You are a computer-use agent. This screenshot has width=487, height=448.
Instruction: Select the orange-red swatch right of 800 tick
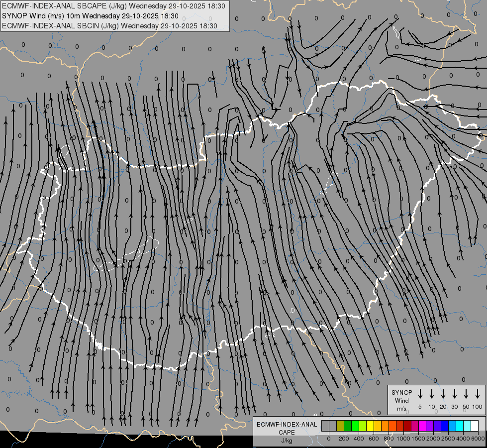[392, 426]
